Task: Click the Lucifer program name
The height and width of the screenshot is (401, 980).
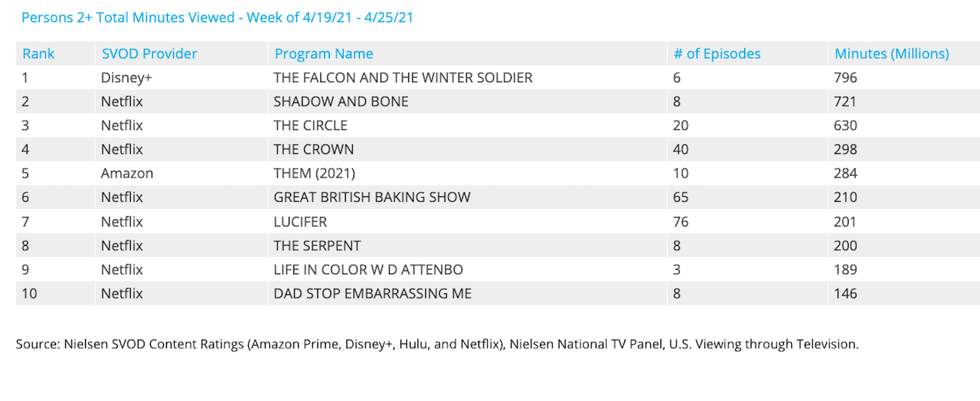Action: 300,222
